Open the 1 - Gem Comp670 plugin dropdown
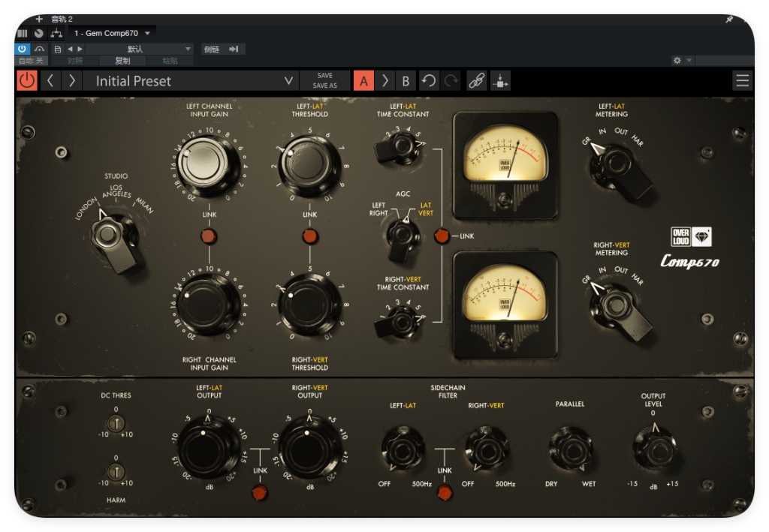769x532 pixels. (113, 33)
